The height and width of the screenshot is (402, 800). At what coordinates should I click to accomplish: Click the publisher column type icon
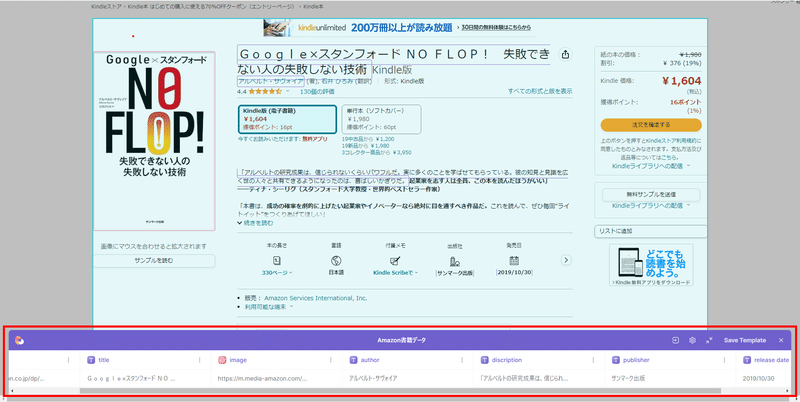coord(615,360)
